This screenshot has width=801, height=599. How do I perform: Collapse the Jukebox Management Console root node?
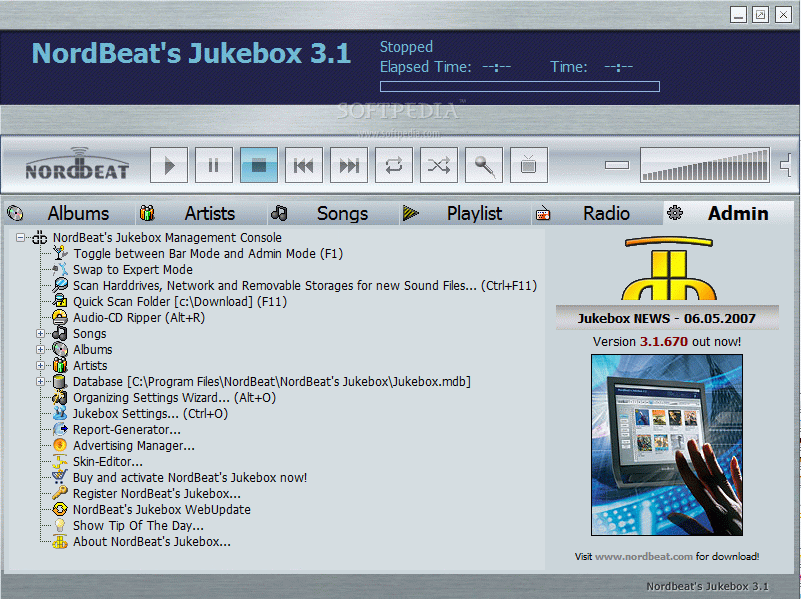click(x=20, y=237)
